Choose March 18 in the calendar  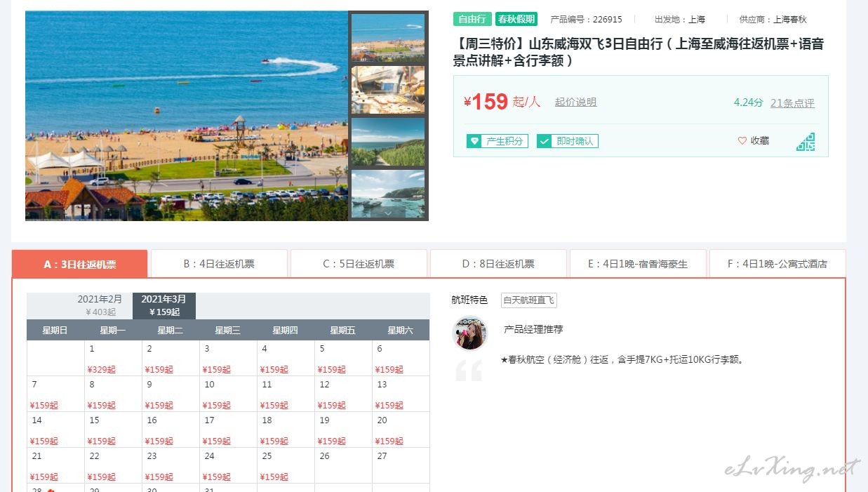(x=286, y=430)
